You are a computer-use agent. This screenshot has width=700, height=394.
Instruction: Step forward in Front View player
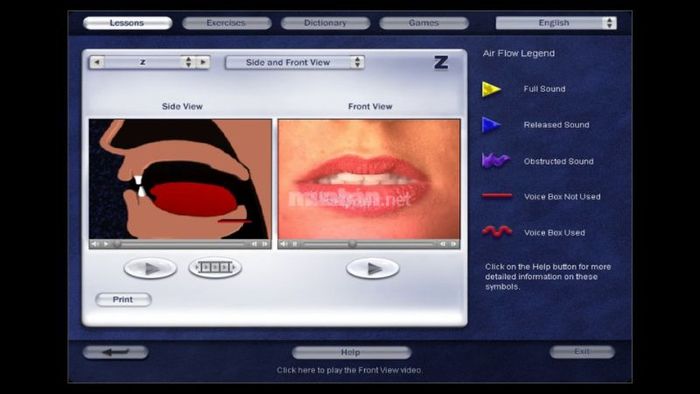point(454,244)
